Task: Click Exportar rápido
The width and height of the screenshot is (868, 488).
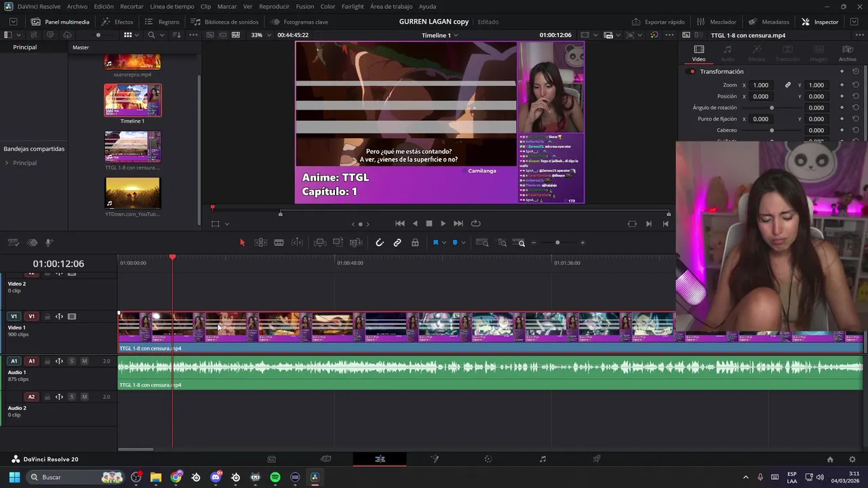Action: 658,22
